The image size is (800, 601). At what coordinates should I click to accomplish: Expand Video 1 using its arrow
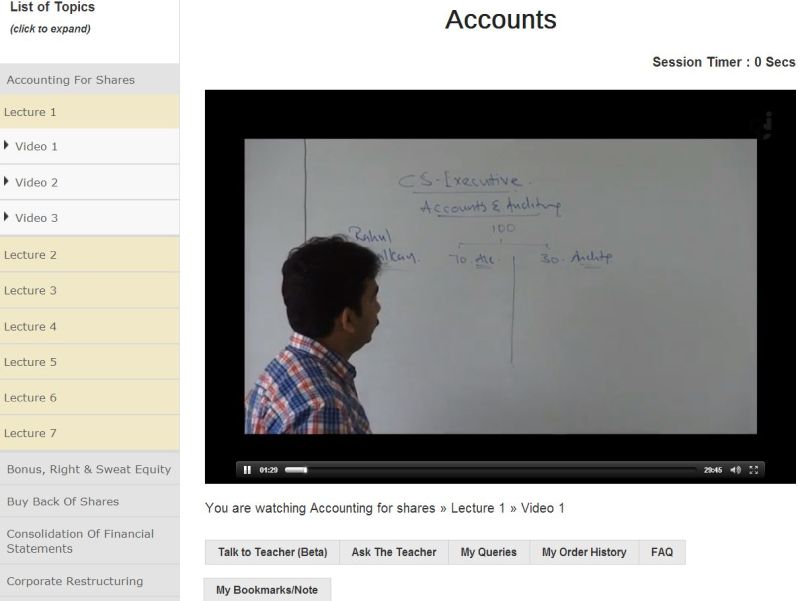(7, 146)
